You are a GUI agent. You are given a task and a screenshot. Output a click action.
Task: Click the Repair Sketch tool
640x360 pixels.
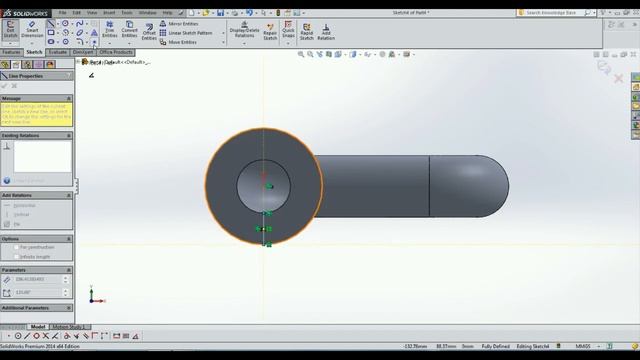(270, 32)
